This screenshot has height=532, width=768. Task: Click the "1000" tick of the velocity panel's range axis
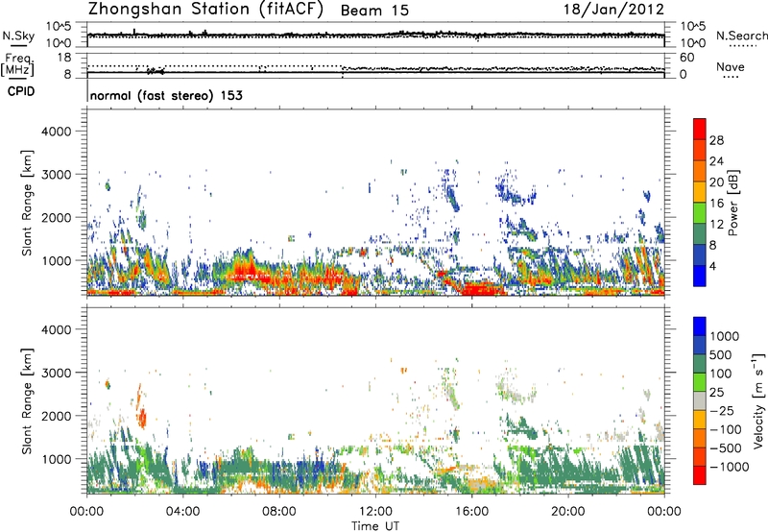56,459
